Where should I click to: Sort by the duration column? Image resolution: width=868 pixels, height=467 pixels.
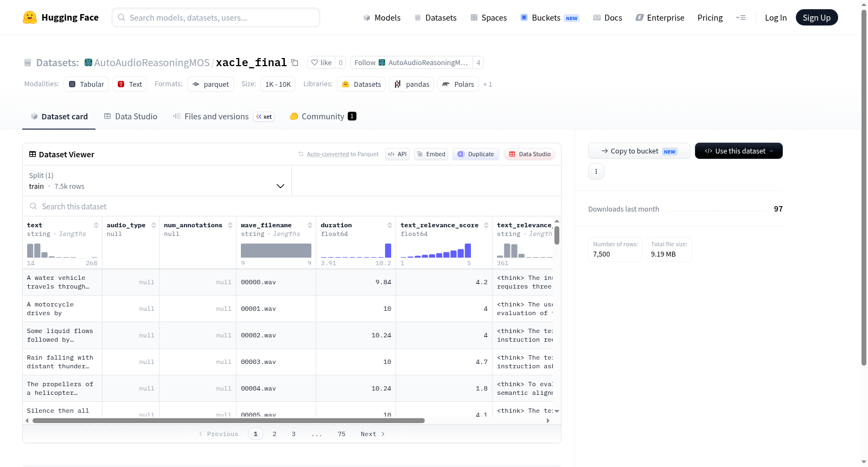pos(390,225)
